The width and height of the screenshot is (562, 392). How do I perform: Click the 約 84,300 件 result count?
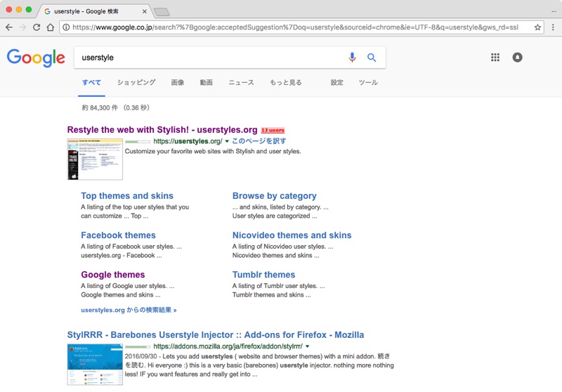[x=115, y=108]
